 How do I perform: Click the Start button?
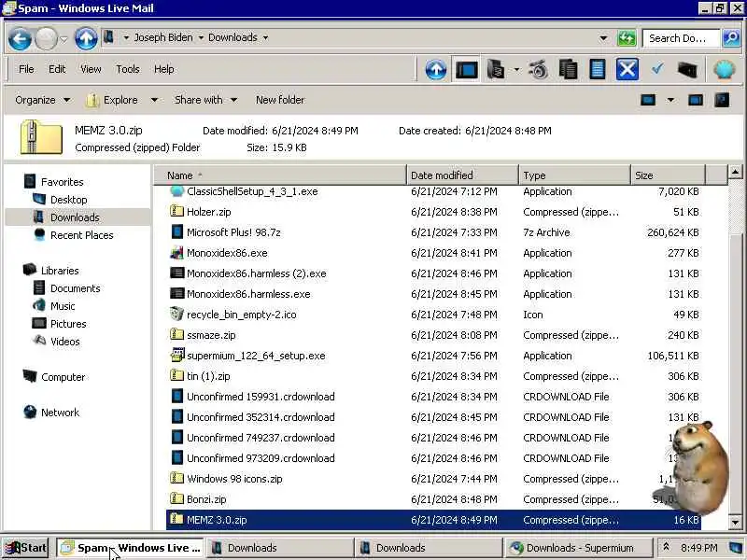click(x=27, y=548)
